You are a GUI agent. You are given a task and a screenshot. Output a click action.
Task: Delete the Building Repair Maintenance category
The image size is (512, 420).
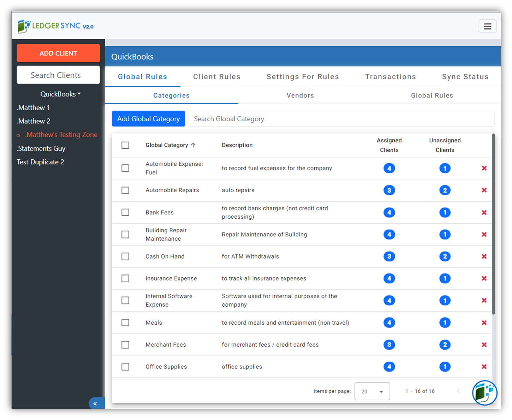click(x=484, y=234)
